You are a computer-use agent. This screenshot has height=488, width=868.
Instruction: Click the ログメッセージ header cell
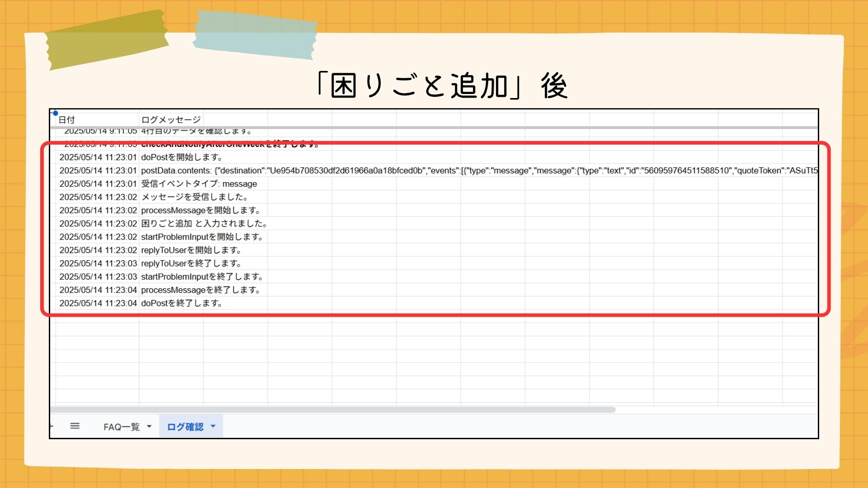pos(170,120)
